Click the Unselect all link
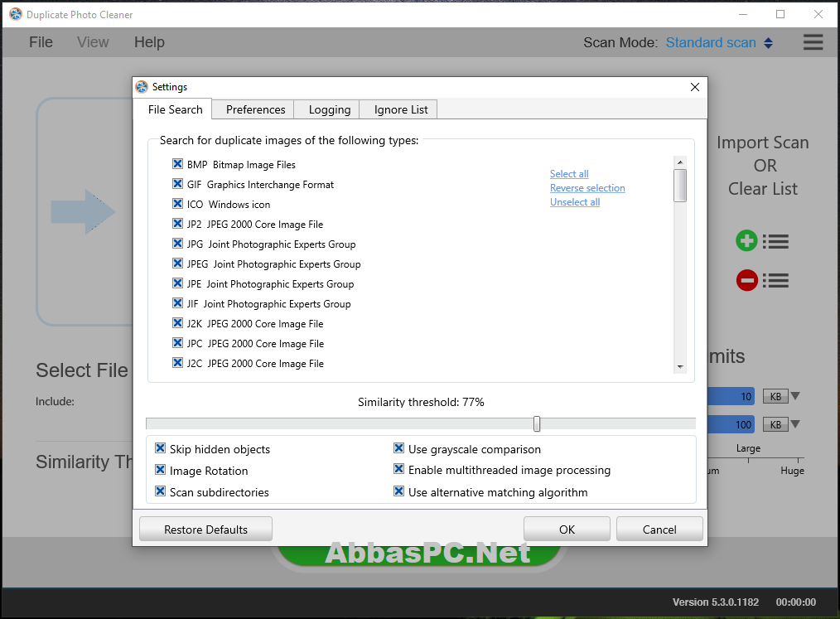This screenshot has width=840, height=619. (575, 202)
